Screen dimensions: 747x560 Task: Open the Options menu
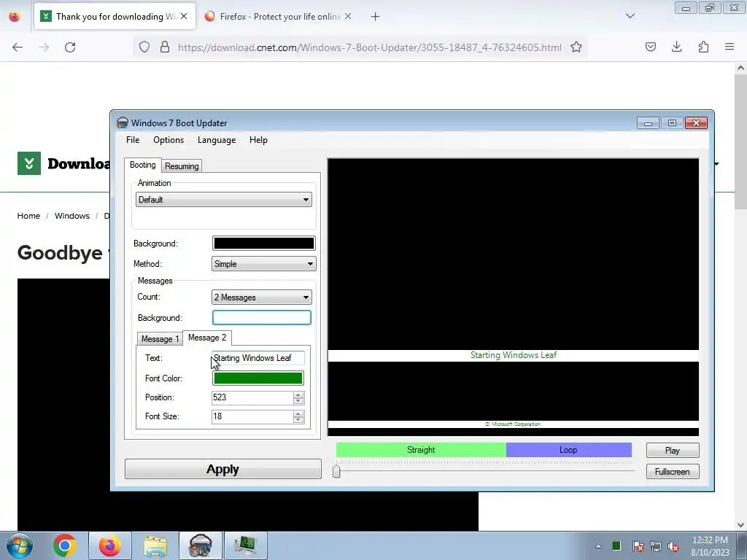pos(169,140)
